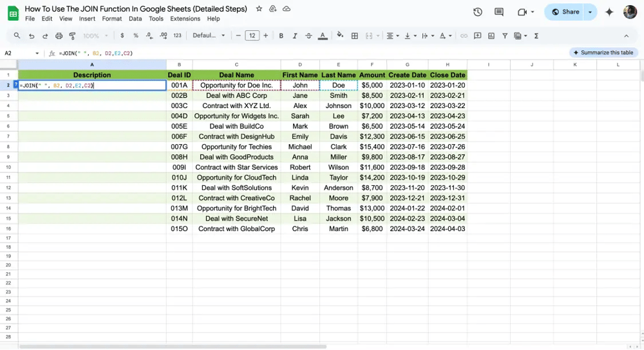Click the insert chart icon
The width and height of the screenshot is (644, 350).
(491, 36)
